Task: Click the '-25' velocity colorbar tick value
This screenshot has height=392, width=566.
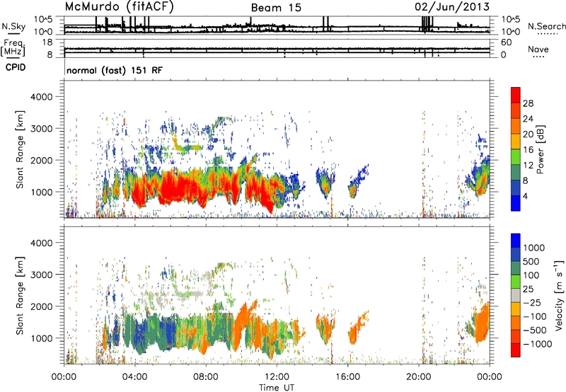Action: 533,302
